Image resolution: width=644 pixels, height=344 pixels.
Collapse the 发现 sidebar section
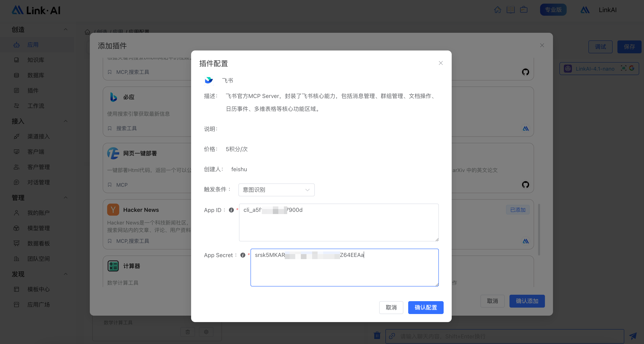click(65, 274)
